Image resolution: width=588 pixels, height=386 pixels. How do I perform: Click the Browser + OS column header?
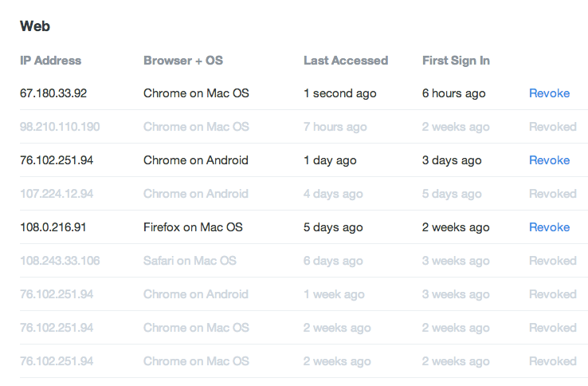(x=183, y=61)
